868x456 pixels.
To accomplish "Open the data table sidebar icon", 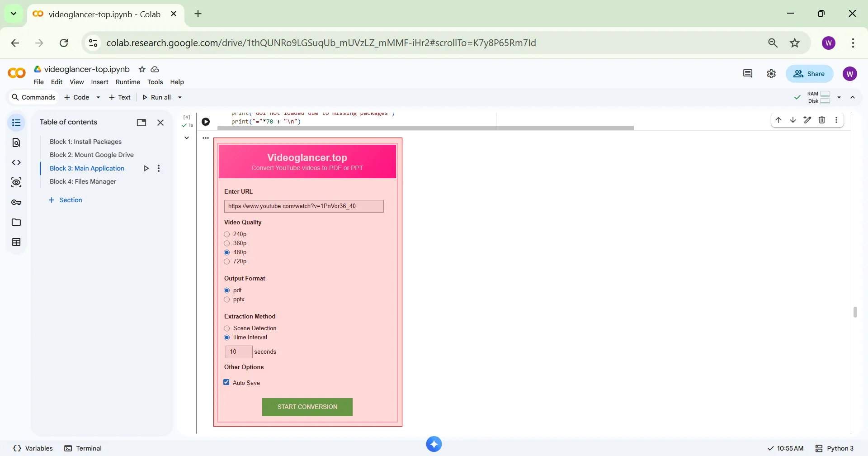I will coord(16,242).
